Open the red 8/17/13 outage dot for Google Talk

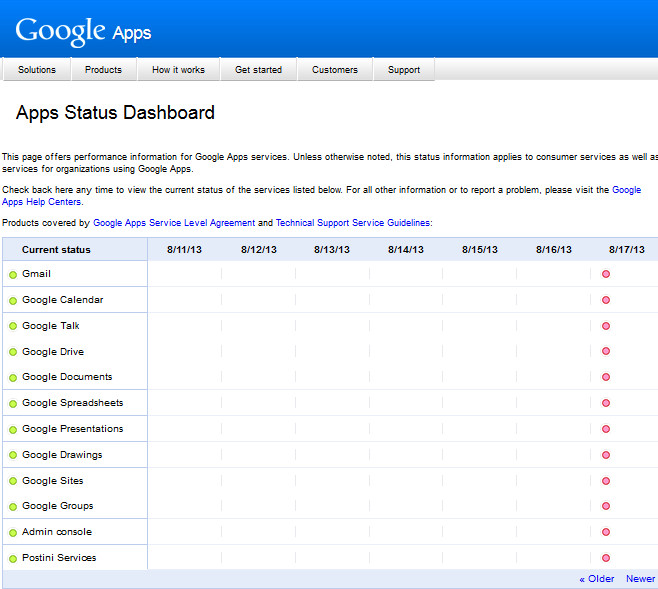pos(606,326)
